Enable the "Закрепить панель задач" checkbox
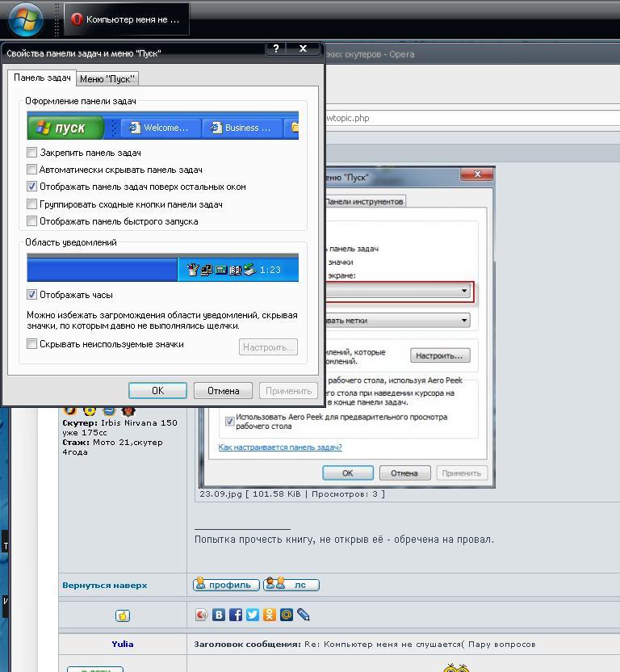 32,152
